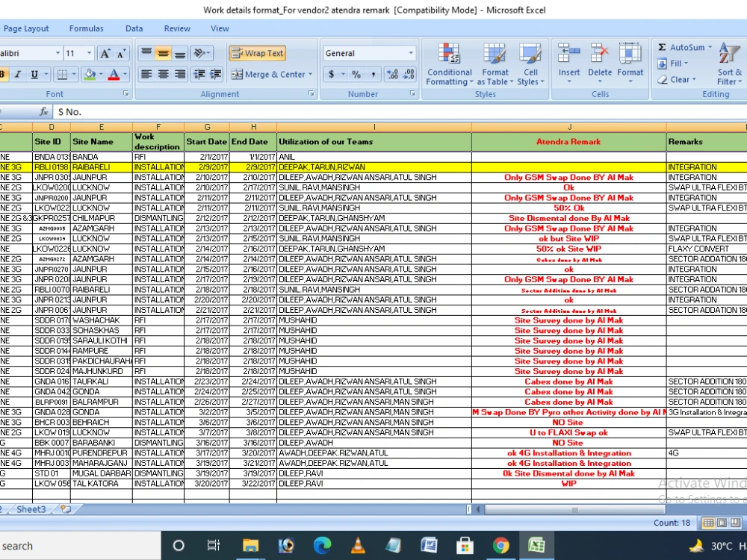Toggle italic formatting
Viewport: 747px width, 560px height.
point(18,74)
